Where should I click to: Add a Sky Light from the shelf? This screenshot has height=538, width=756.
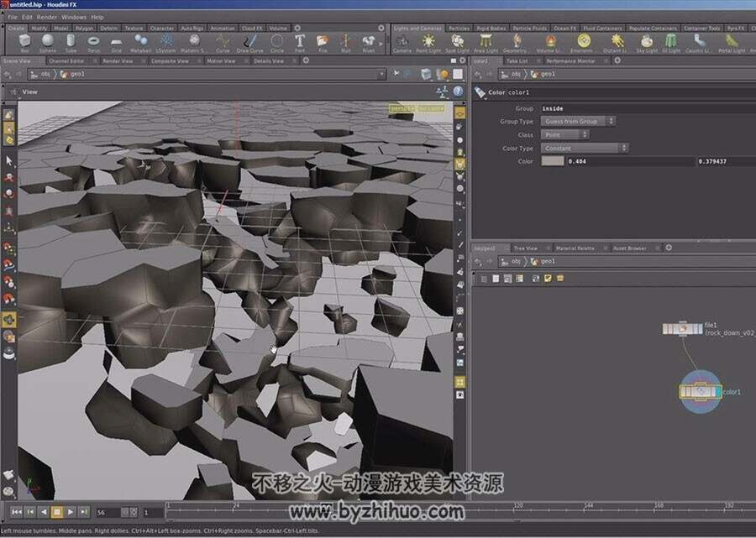[x=647, y=43]
